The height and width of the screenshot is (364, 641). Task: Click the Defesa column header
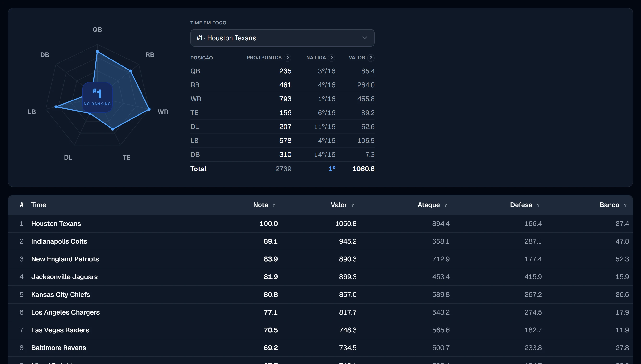521,205
